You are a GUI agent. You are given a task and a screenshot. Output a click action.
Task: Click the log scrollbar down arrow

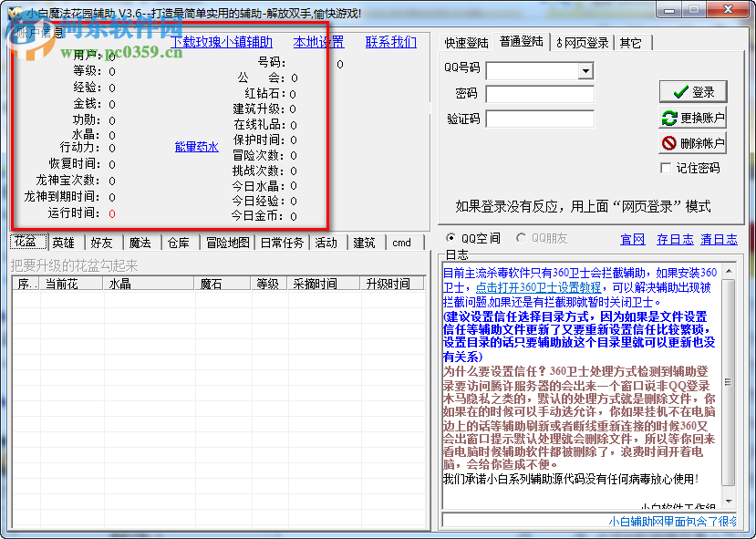(x=729, y=501)
